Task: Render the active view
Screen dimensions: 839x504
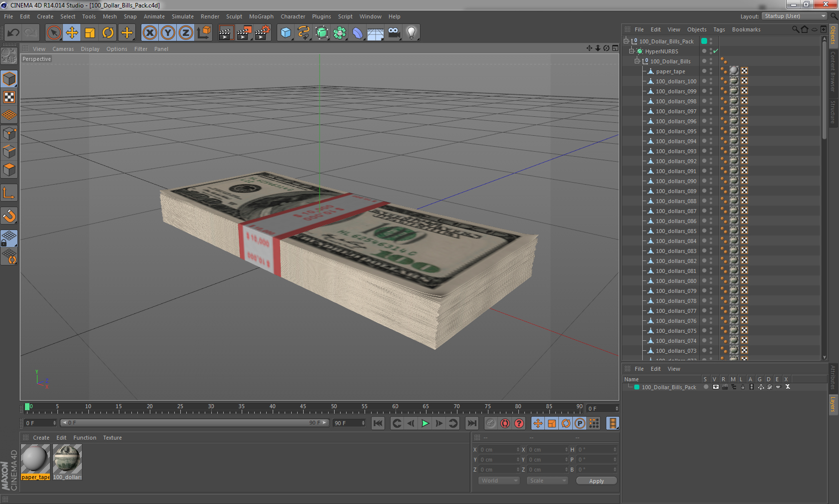Action: pos(226,33)
